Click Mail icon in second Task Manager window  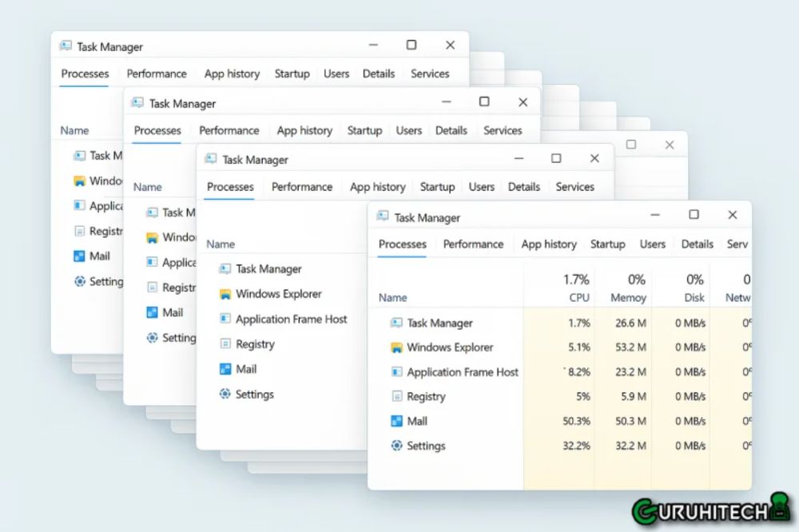pos(152,312)
